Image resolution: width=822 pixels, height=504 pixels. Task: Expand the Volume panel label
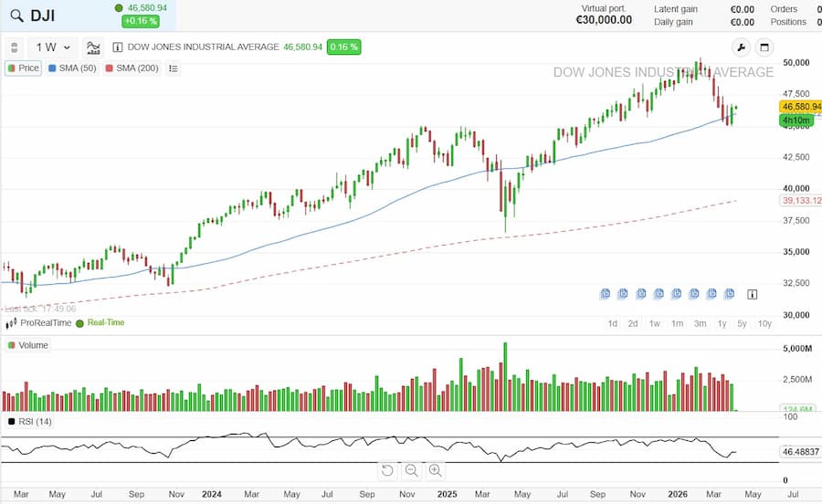pos(28,345)
